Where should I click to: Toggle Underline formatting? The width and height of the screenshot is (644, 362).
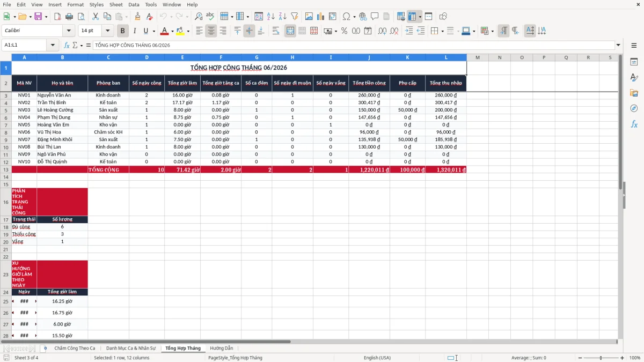coord(145,31)
